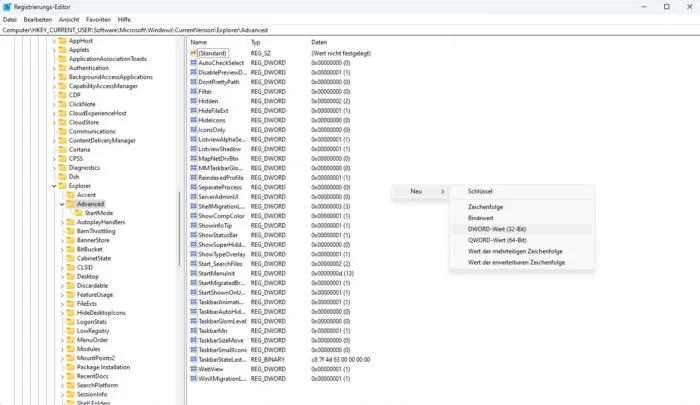Select the TaskbarSmallIcons value name
Image resolution: width=700 pixels, height=405 pixels.
[x=222, y=350]
